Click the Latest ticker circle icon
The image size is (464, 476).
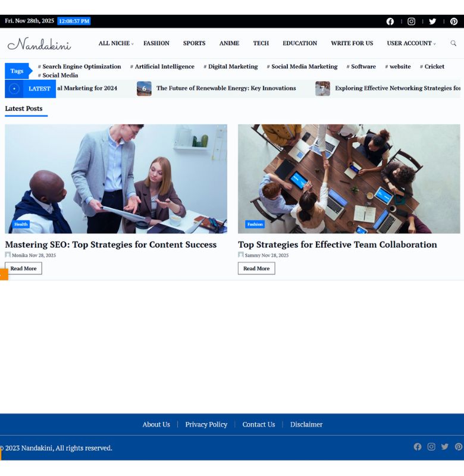point(14,89)
